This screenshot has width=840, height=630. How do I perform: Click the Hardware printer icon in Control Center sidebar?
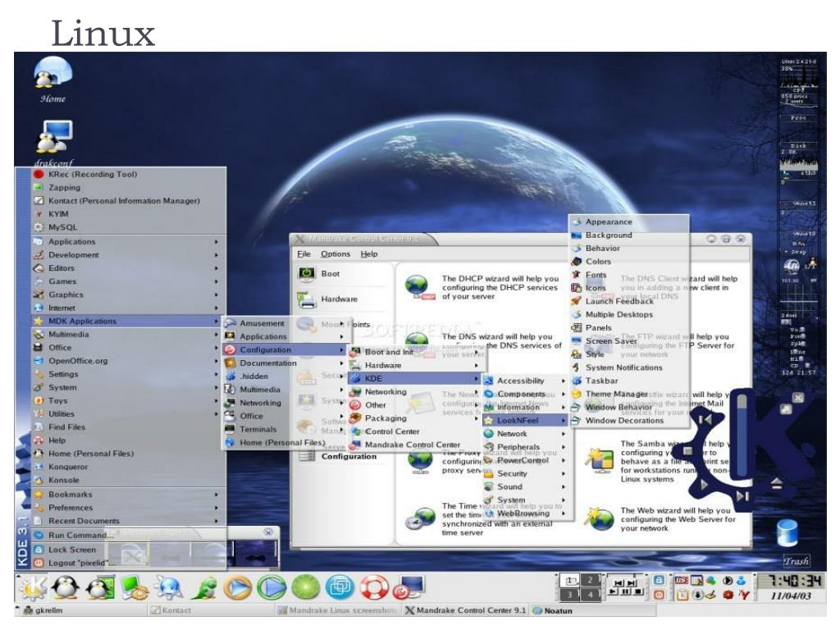[307, 299]
